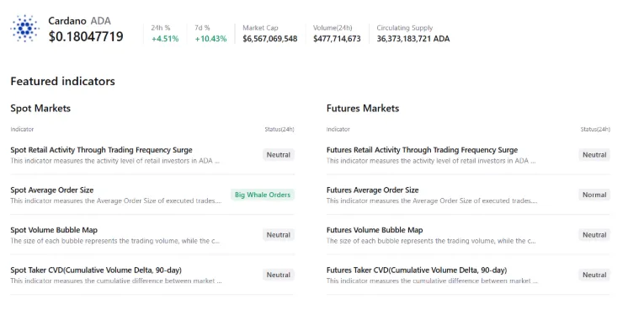The height and width of the screenshot is (310, 644).
Task: Click Futures Markets Indicator column header
Action: [x=338, y=129]
